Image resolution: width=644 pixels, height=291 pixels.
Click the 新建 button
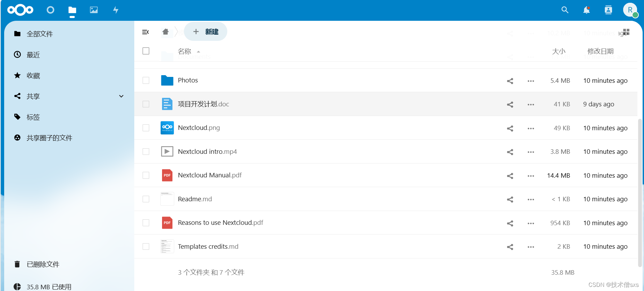205,32
